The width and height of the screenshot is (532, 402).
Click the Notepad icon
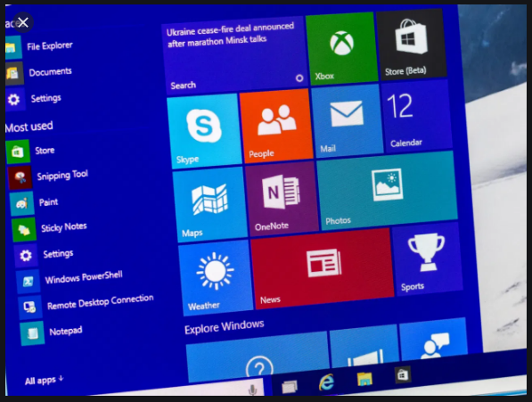pyautogui.click(x=32, y=333)
